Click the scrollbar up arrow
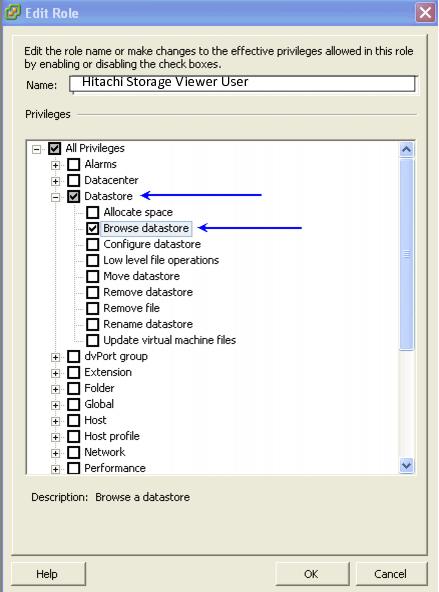 407,150
